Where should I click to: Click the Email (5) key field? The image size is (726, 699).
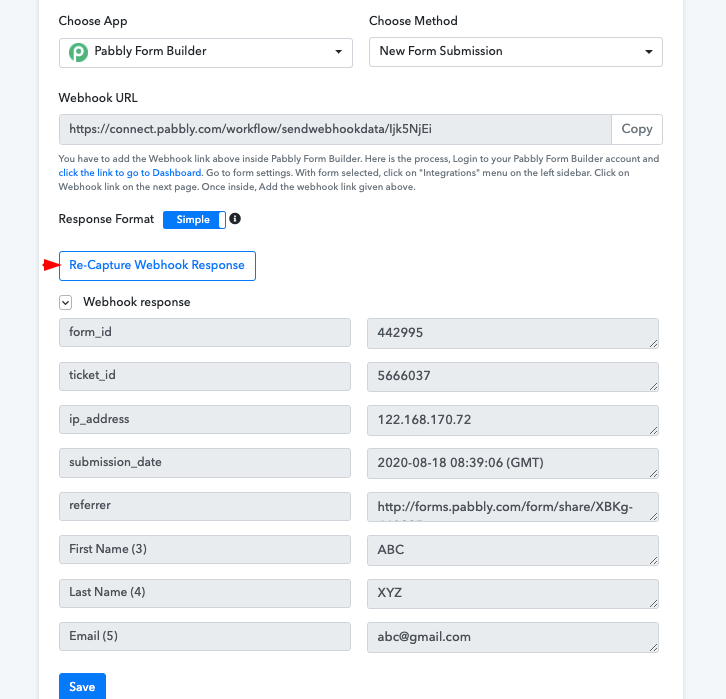[x=205, y=637]
